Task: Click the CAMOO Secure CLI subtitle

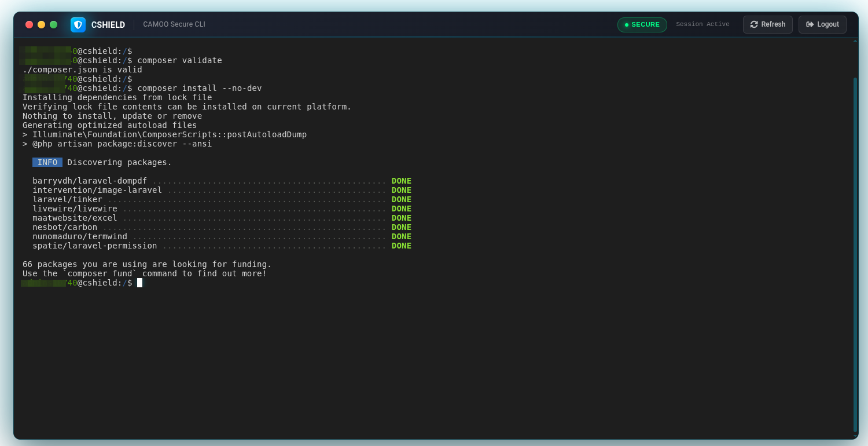Action: (174, 24)
